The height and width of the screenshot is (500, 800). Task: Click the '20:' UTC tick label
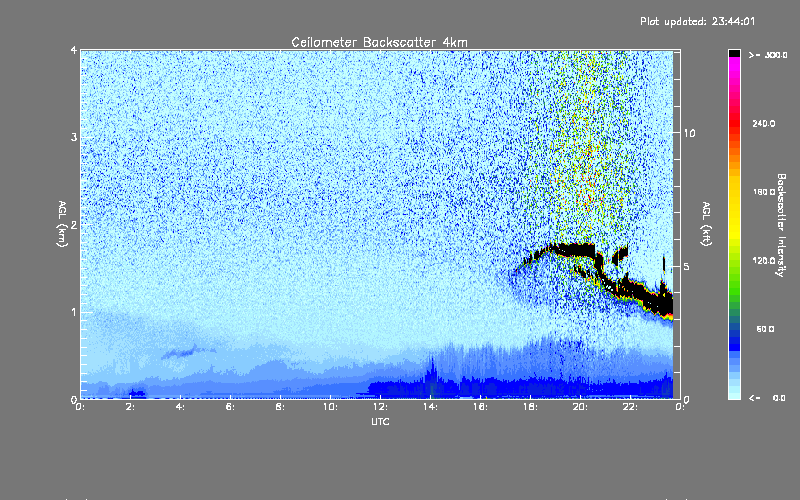(x=581, y=407)
